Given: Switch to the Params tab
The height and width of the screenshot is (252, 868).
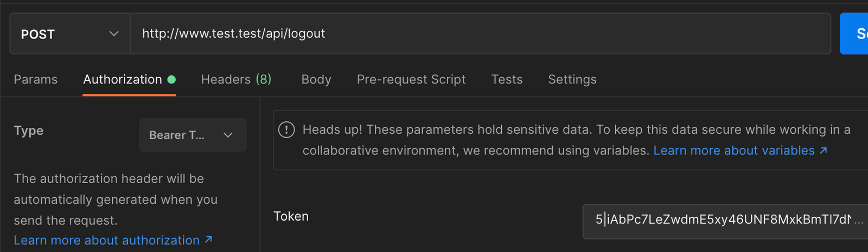Looking at the screenshot, I should click(36, 80).
